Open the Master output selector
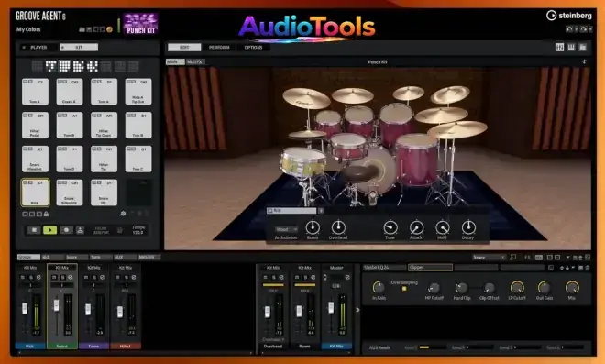This screenshot has height=364, width=605. point(336,268)
